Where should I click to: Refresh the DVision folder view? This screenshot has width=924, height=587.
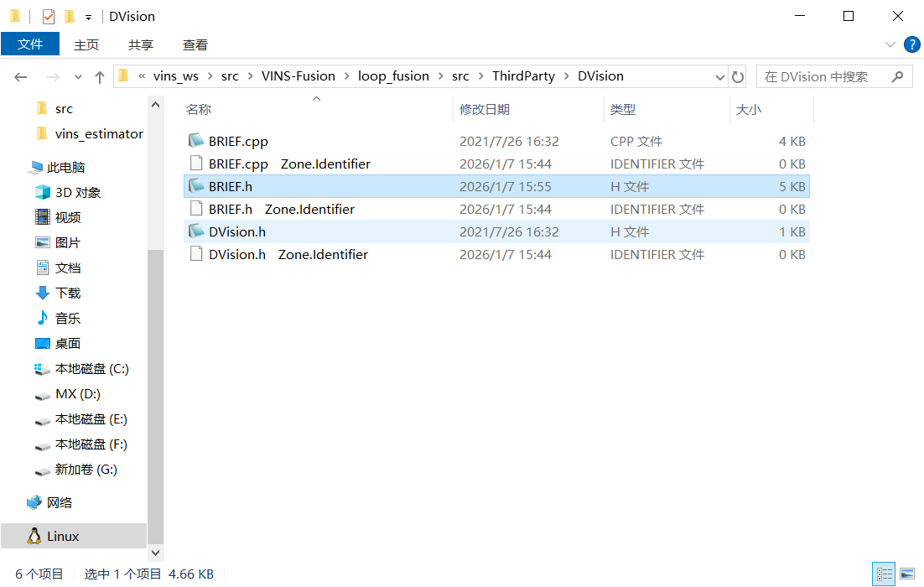[x=738, y=77]
